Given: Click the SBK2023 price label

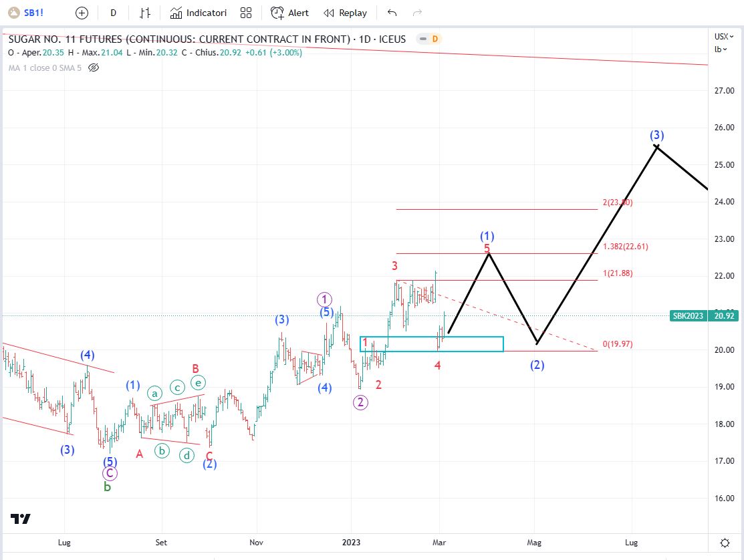Looking at the screenshot, I should coord(688,316).
